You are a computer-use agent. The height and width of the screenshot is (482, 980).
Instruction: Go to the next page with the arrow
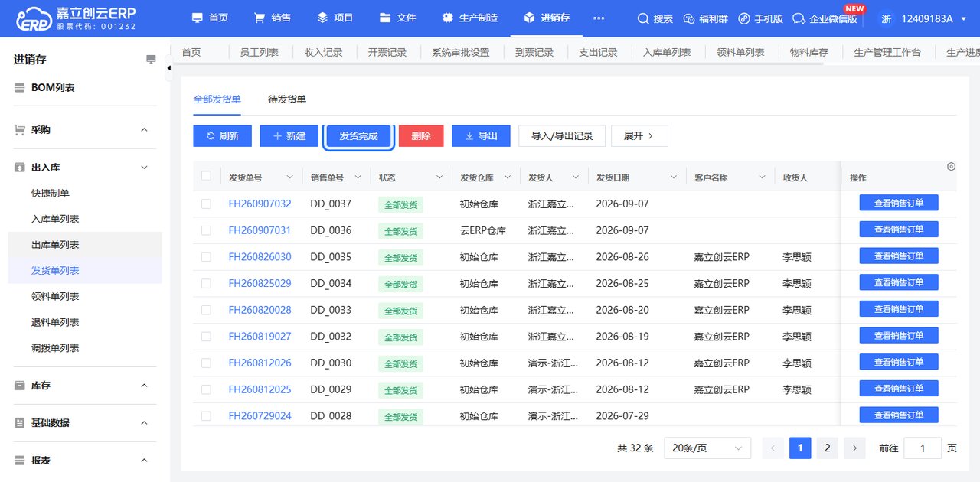coord(854,448)
